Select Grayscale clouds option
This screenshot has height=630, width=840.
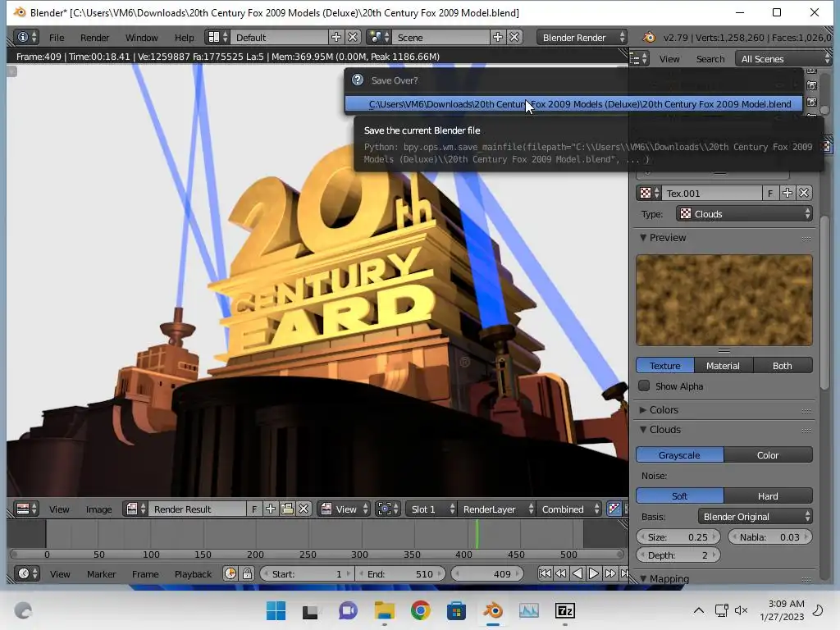point(679,454)
